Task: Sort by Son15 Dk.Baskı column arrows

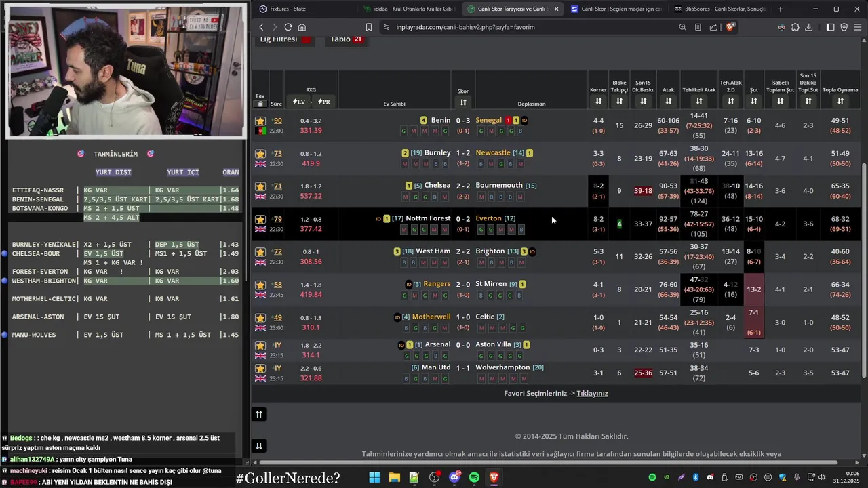Action: [x=643, y=101]
